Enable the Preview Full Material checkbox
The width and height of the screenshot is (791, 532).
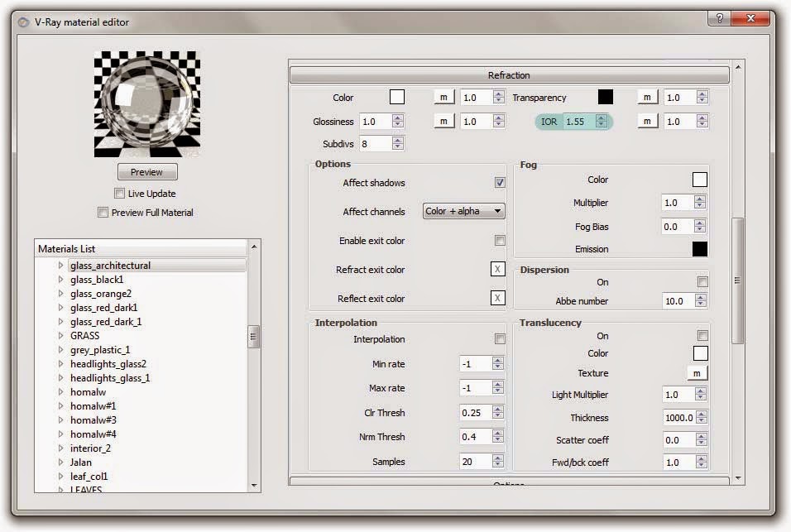pyautogui.click(x=103, y=213)
